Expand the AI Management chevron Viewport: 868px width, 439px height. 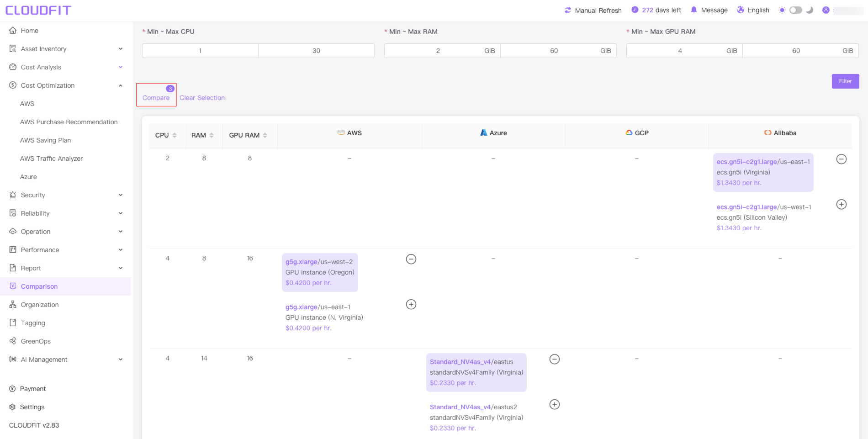click(x=121, y=360)
